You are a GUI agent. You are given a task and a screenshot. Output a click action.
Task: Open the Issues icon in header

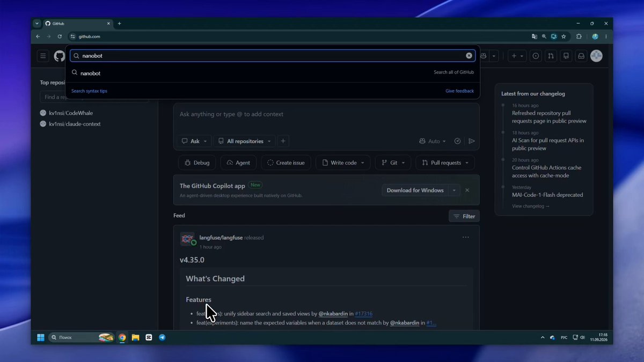pyautogui.click(x=536, y=56)
